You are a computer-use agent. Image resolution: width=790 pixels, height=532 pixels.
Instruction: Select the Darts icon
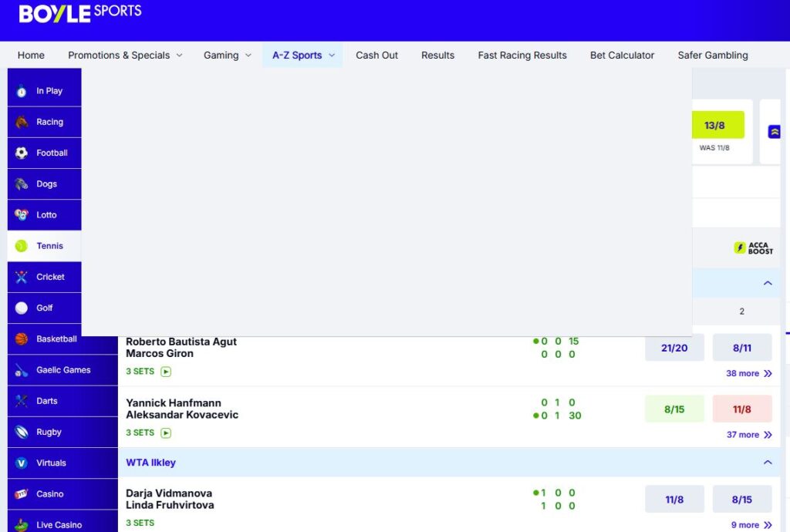coord(21,401)
